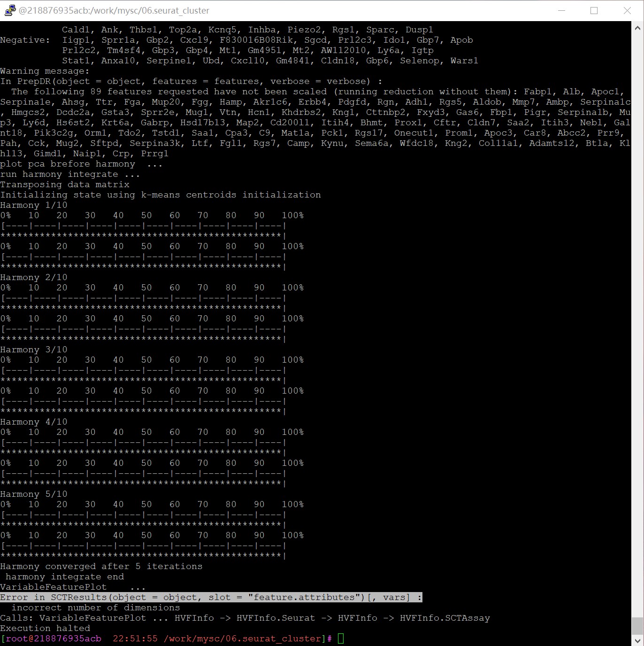This screenshot has width=644, height=646.
Task: Click the scrollbar down arrow
Action: point(637,640)
